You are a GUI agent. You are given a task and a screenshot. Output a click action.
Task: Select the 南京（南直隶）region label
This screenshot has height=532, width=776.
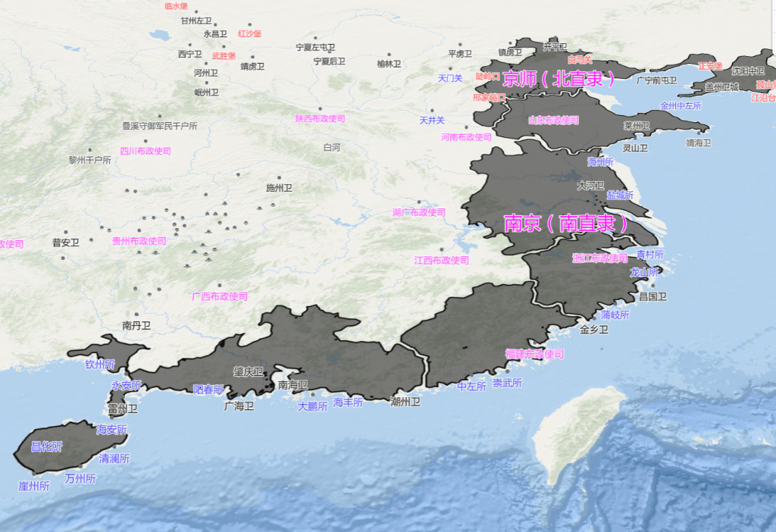click(566, 223)
